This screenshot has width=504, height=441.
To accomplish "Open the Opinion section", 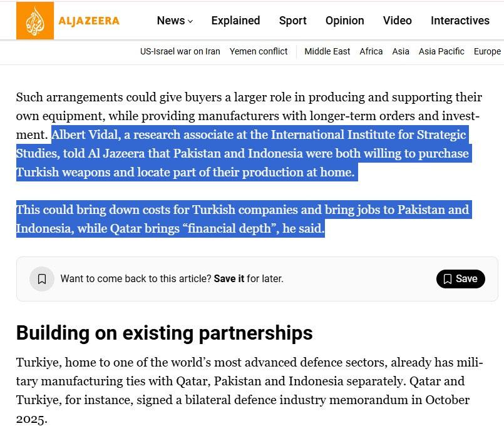I will [x=344, y=21].
